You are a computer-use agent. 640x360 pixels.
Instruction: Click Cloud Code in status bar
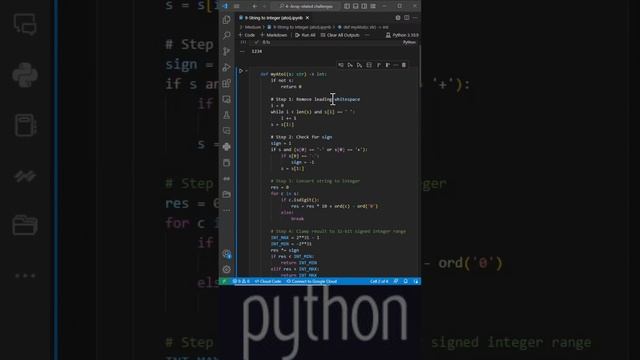[x=268, y=281]
